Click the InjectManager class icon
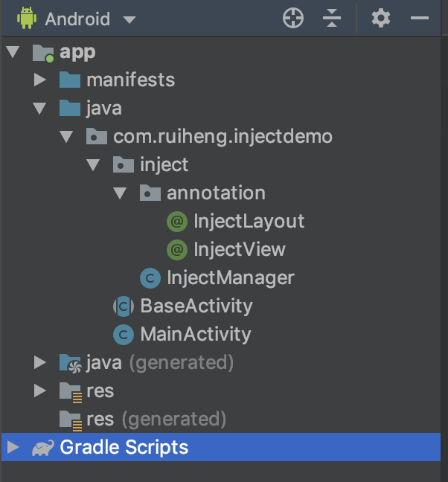 (150, 278)
